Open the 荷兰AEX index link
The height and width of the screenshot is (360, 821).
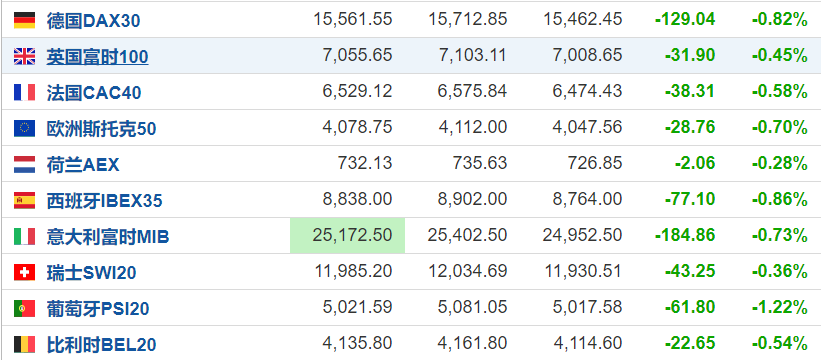pos(83,165)
